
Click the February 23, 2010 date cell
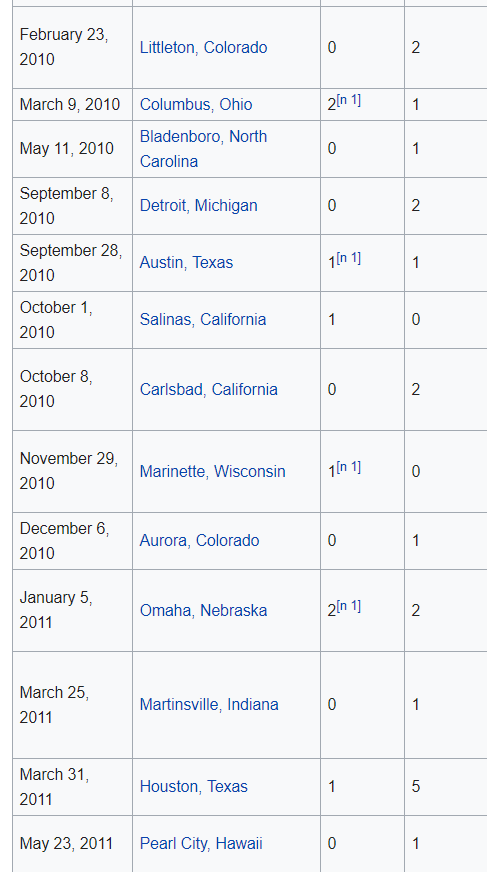(72, 47)
